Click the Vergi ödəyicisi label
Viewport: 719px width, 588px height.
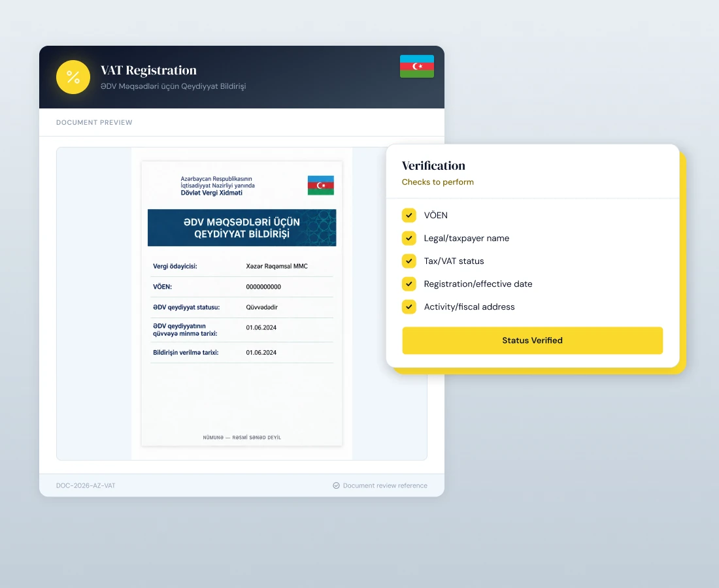(175, 266)
